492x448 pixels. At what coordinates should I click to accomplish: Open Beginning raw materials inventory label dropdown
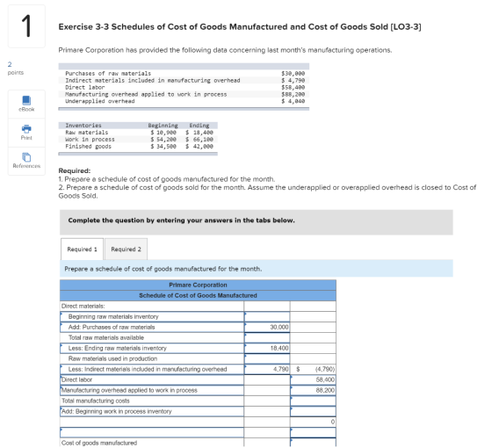point(152,316)
